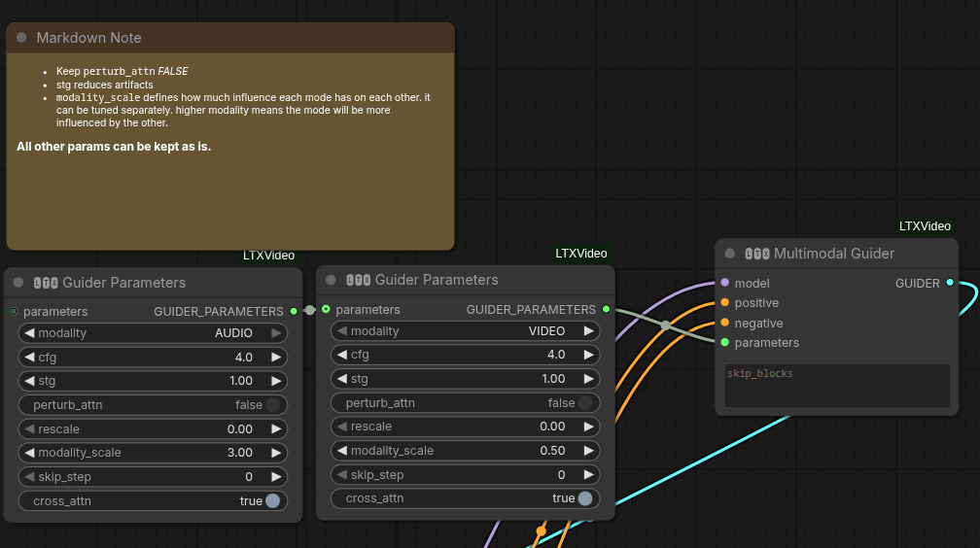Decrease stg on the VIDEO Guider node
980x548 pixels.
pos(341,379)
